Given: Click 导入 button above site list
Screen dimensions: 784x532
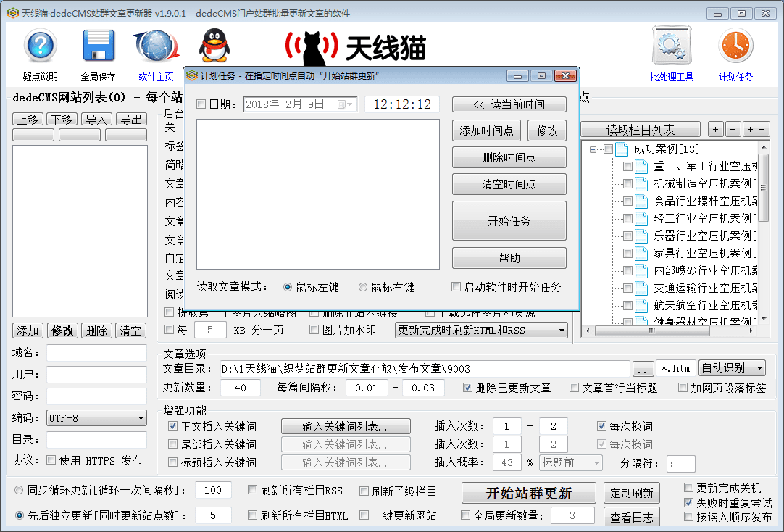Looking at the screenshot, I should tap(96, 120).
